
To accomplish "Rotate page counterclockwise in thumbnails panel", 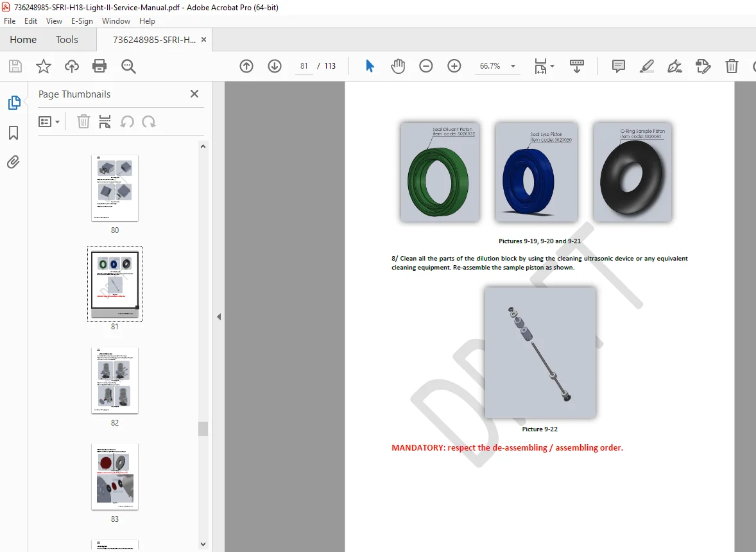I will point(127,122).
